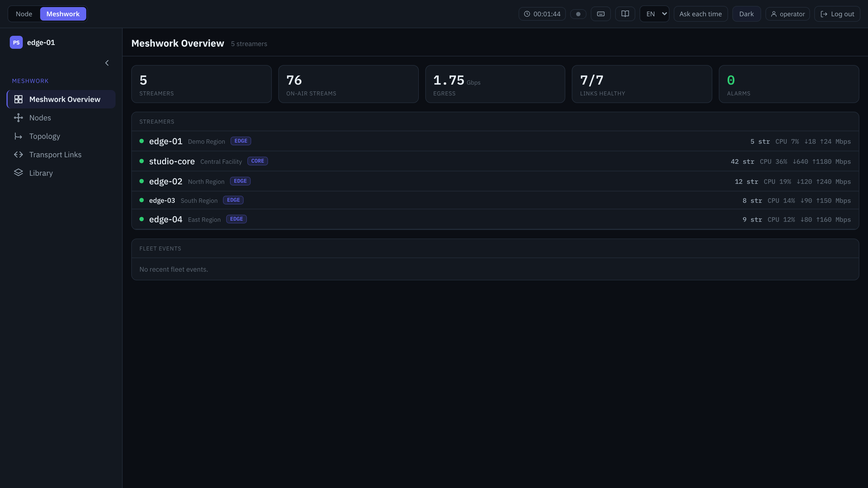Click the 1.75 Gbps Egress card
868x488 pixels.
[x=495, y=84]
